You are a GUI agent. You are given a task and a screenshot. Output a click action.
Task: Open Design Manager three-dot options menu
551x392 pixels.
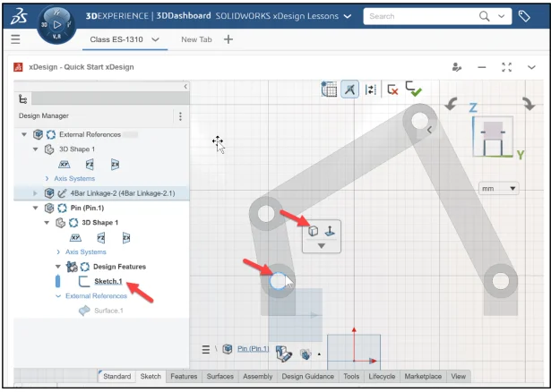[x=180, y=115]
